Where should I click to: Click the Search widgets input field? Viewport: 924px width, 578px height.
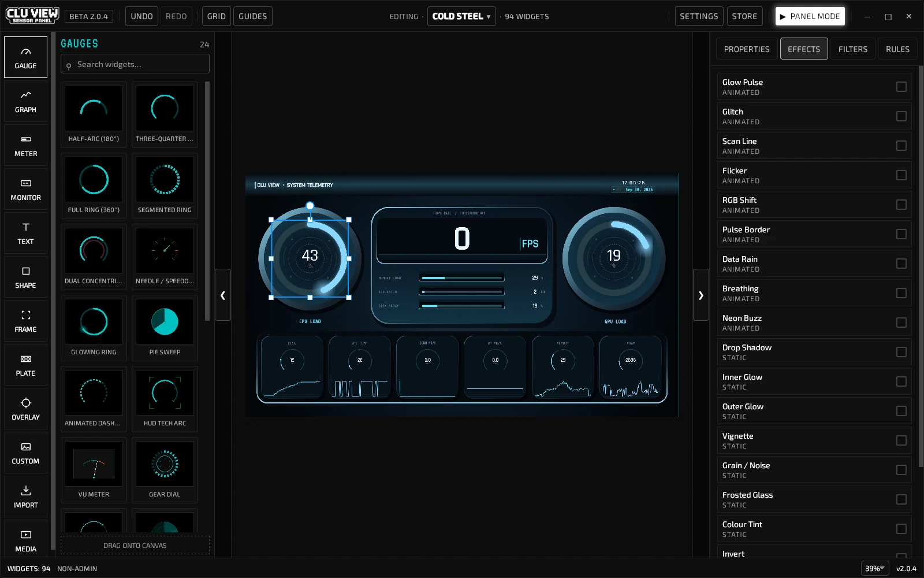tap(135, 64)
